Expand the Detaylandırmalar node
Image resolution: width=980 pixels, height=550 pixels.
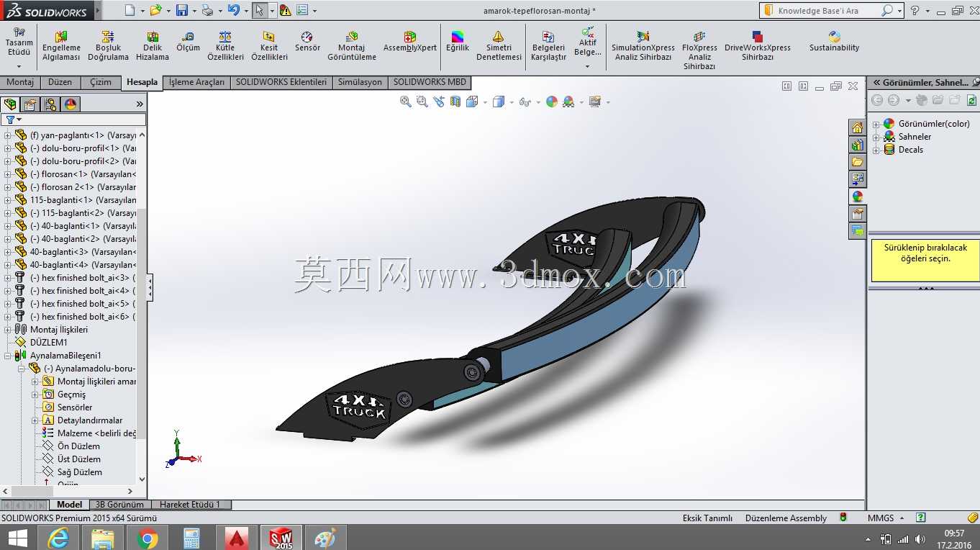click(35, 420)
